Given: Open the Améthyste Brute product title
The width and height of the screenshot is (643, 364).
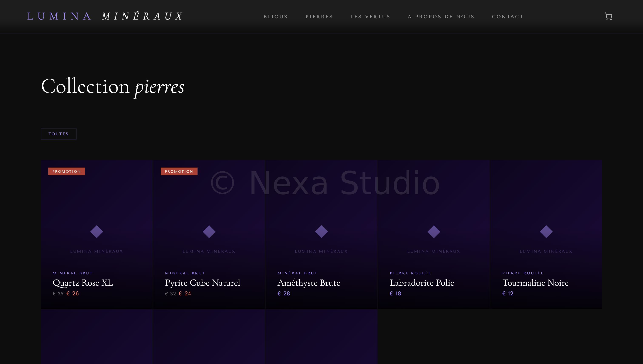Looking at the screenshot, I should [309, 283].
